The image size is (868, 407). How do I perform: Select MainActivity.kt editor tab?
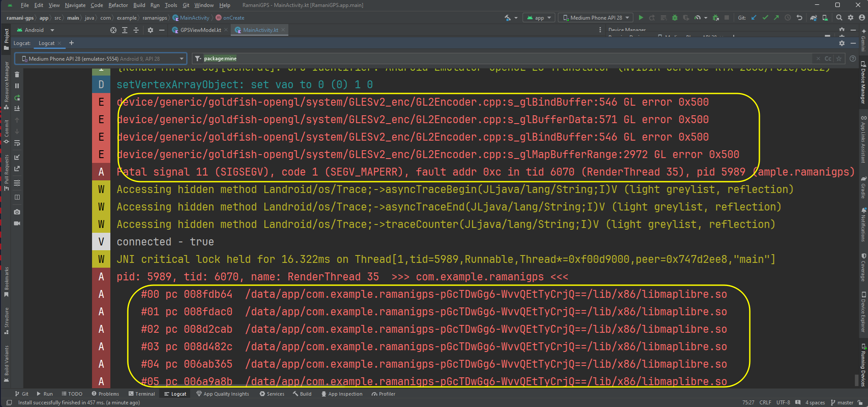click(x=260, y=30)
